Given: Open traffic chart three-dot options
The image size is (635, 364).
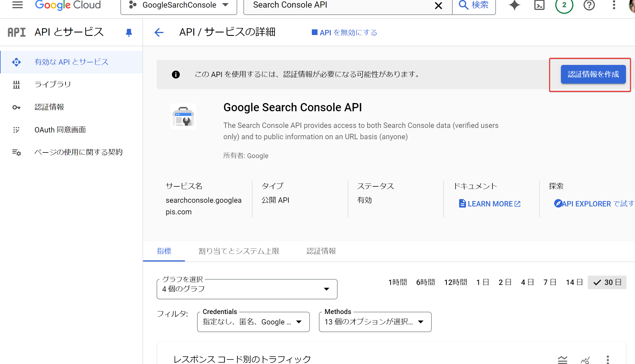Looking at the screenshot, I should (x=608, y=360).
